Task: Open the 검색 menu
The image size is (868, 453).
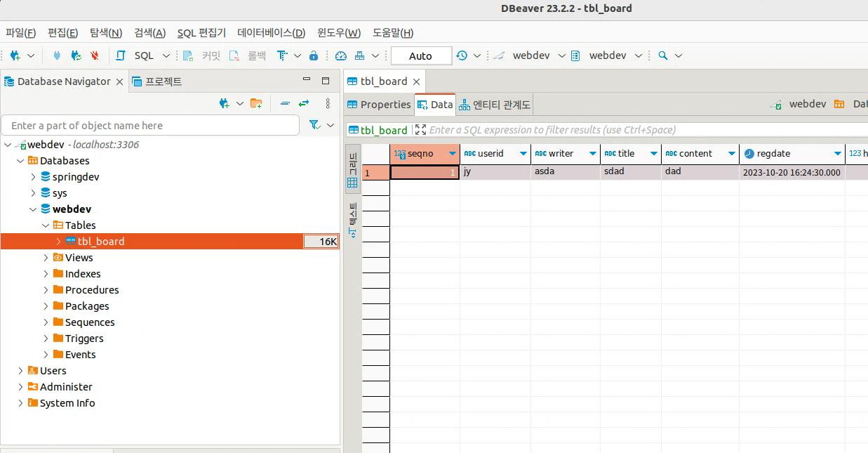Action: (x=149, y=33)
